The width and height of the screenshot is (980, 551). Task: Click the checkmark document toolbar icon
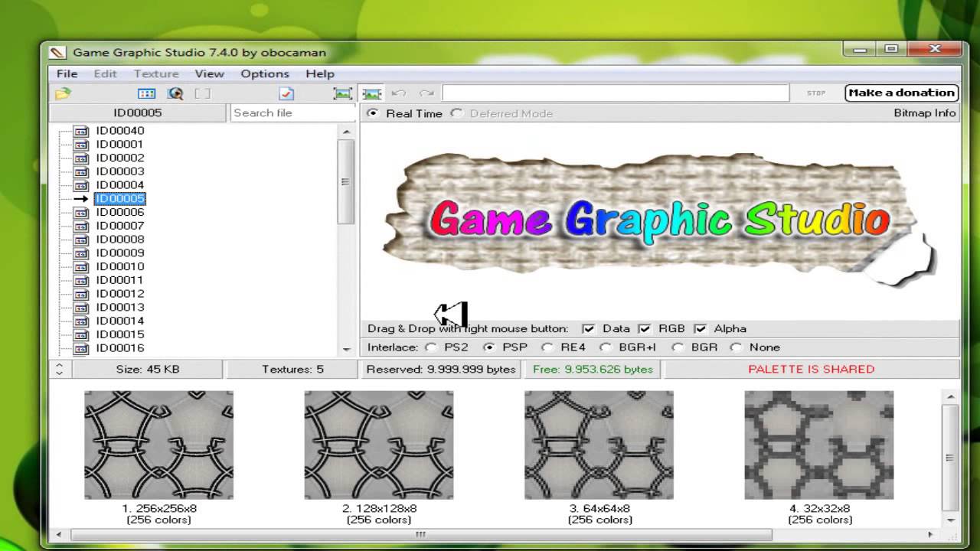point(286,93)
